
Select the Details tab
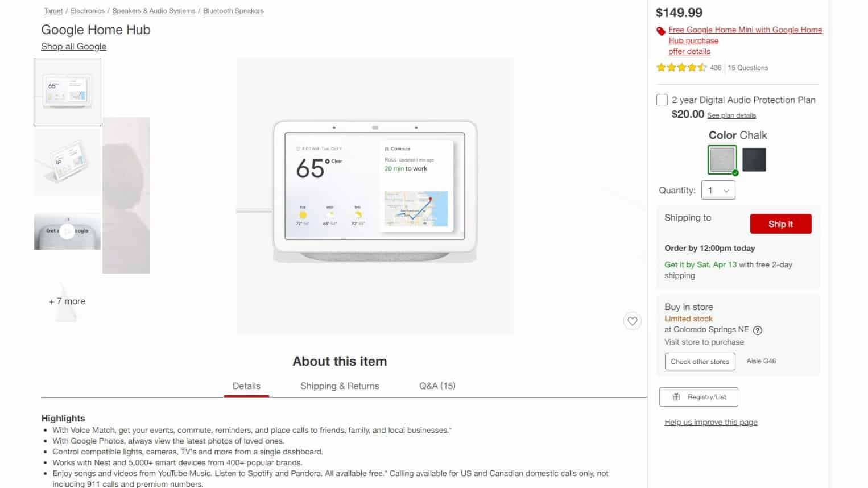click(x=246, y=386)
